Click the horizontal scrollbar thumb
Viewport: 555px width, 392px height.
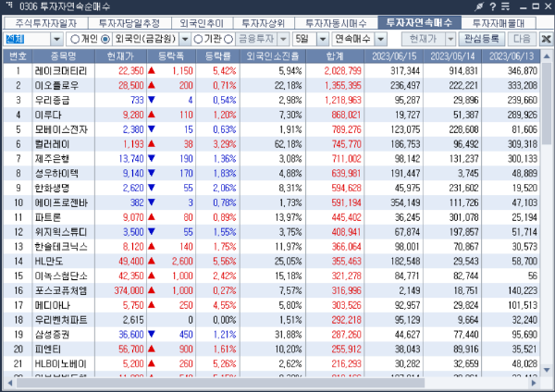click(x=220, y=383)
